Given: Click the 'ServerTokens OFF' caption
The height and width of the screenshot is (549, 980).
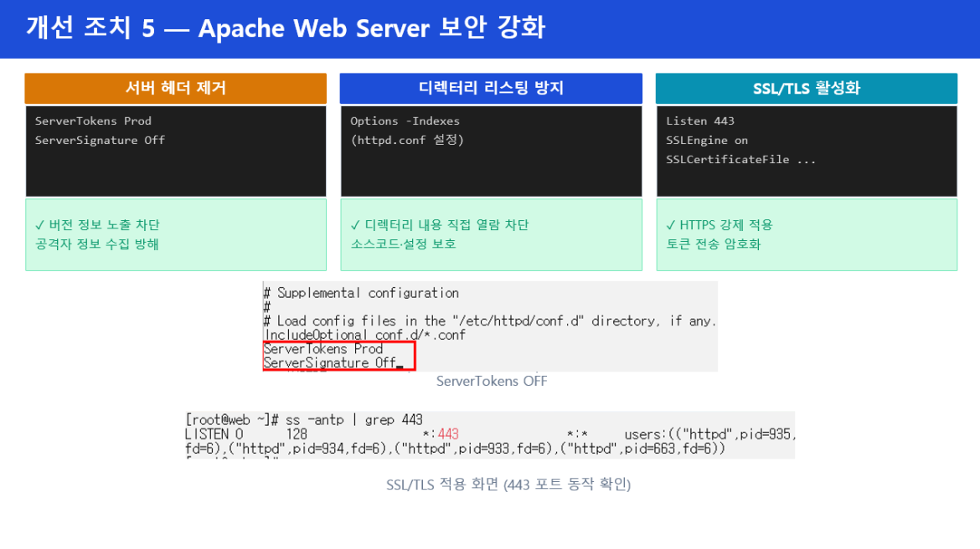Looking at the screenshot, I should coord(491,381).
